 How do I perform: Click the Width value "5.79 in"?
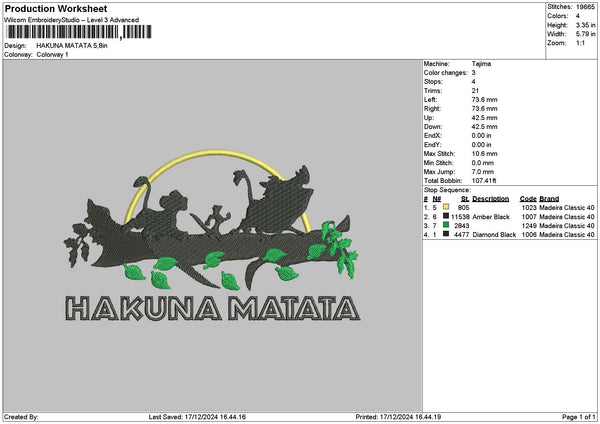click(x=585, y=34)
